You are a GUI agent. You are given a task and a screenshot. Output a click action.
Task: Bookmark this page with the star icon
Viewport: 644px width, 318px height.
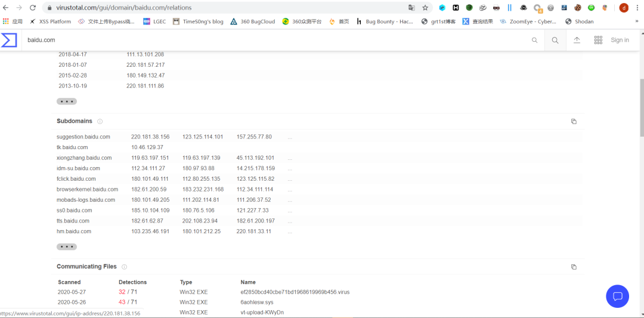[425, 7]
